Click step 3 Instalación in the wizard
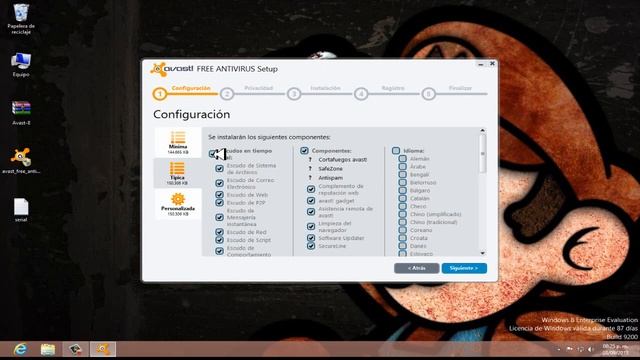 [x=294, y=94]
